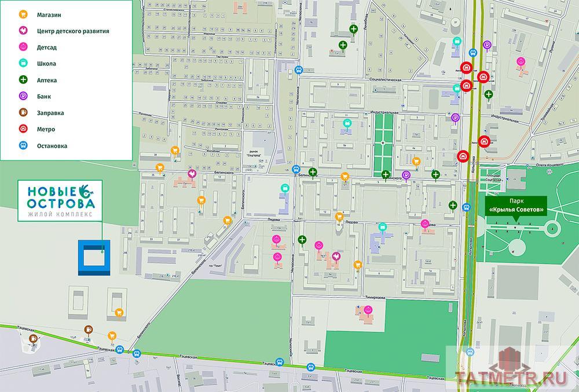Click the shop pin on building below blue complex marker

[119, 313]
